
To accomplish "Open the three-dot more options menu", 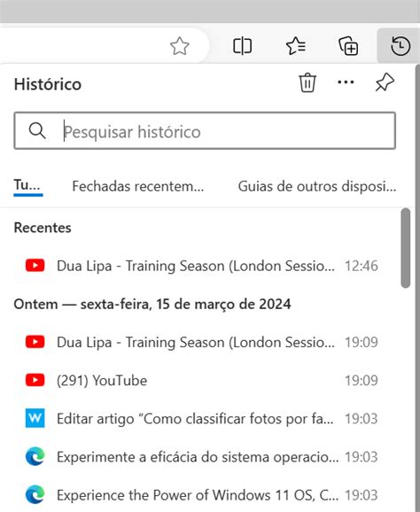I will 346,82.
